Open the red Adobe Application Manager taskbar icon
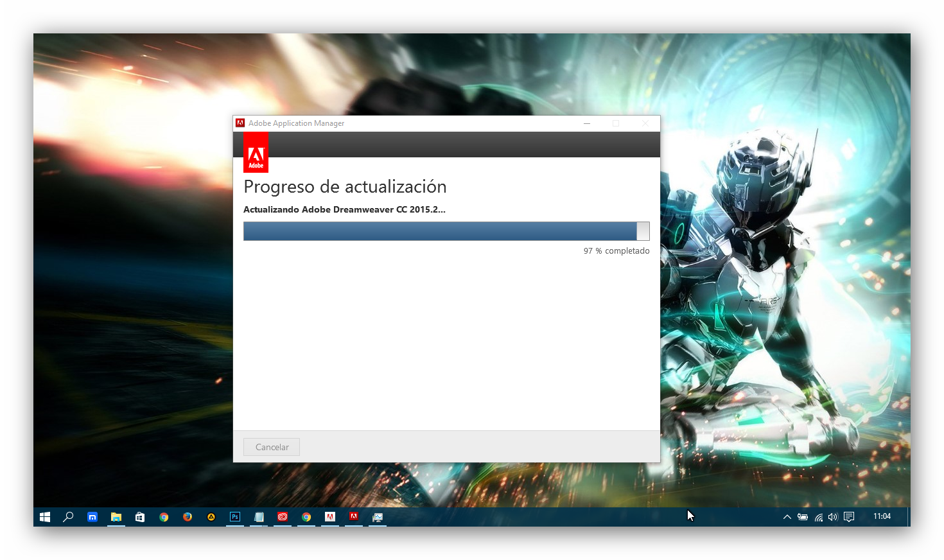 [354, 516]
